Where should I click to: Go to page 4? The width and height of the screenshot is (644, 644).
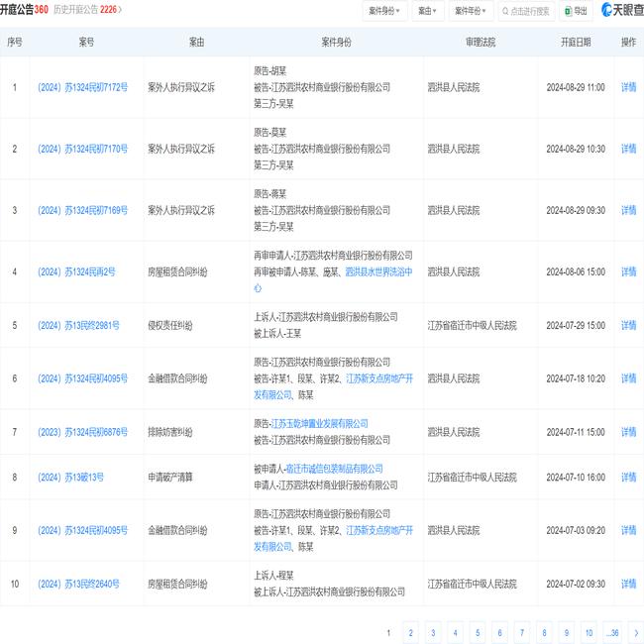tap(455, 632)
